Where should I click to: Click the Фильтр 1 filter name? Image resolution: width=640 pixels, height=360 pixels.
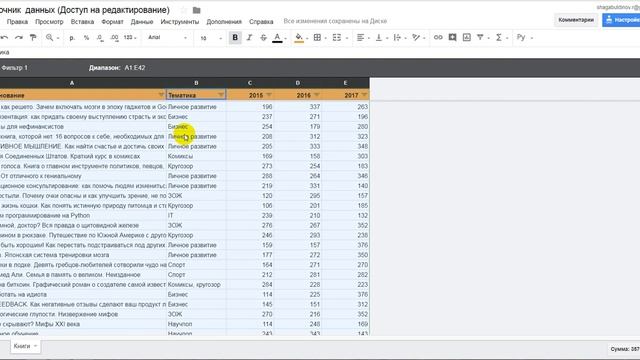[14, 68]
